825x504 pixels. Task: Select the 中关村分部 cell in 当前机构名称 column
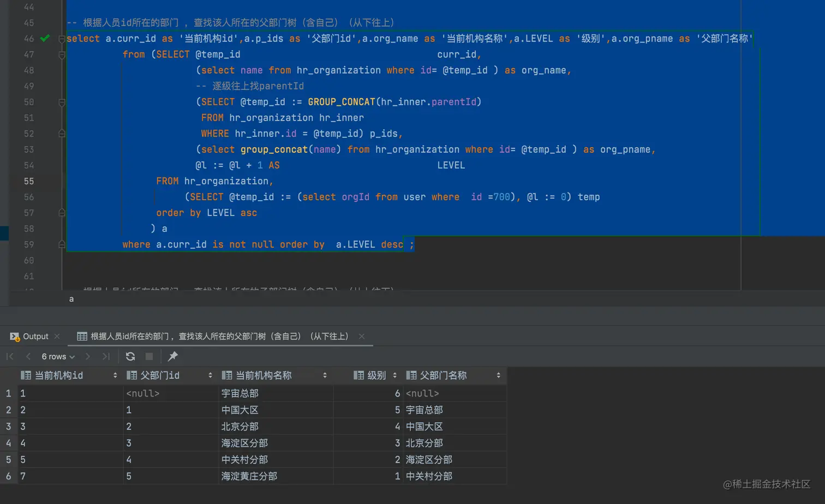[x=276, y=460]
